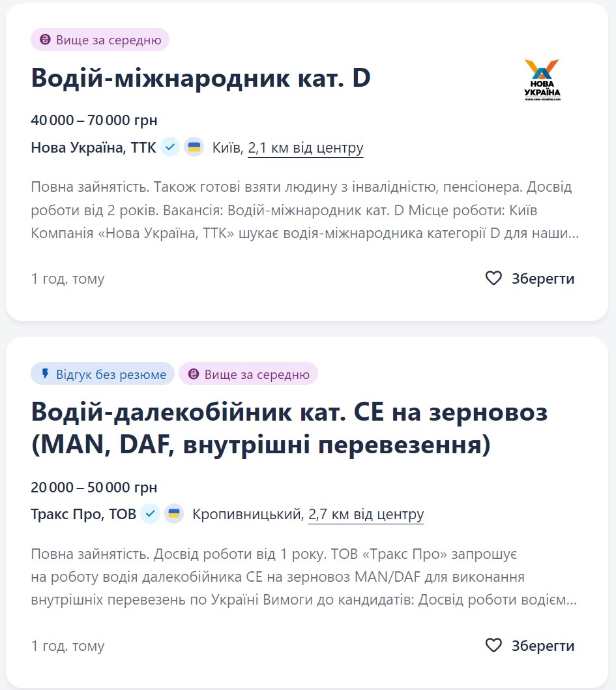Screen dimensions: 616x690
Task: Click the Вище за середню badge beside Відгук без резюме
Action: (x=248, y=374)
